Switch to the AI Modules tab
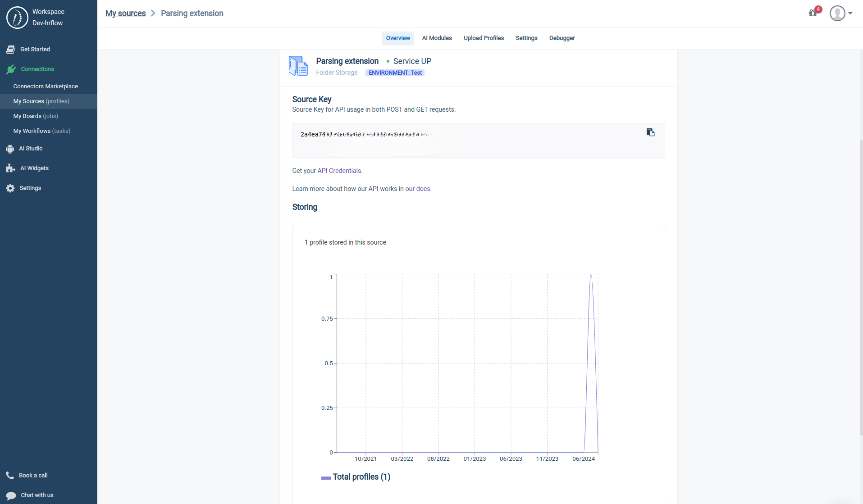Image resolution: width=863 pixels, height=504 pixels. coord(437,38)
